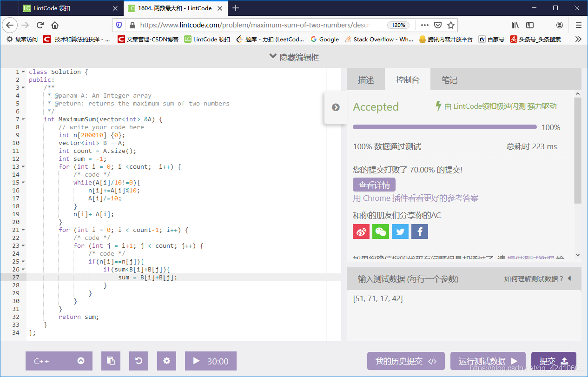Bookmark the page with the star icon
Screen dimensions: 588x377
451,25
